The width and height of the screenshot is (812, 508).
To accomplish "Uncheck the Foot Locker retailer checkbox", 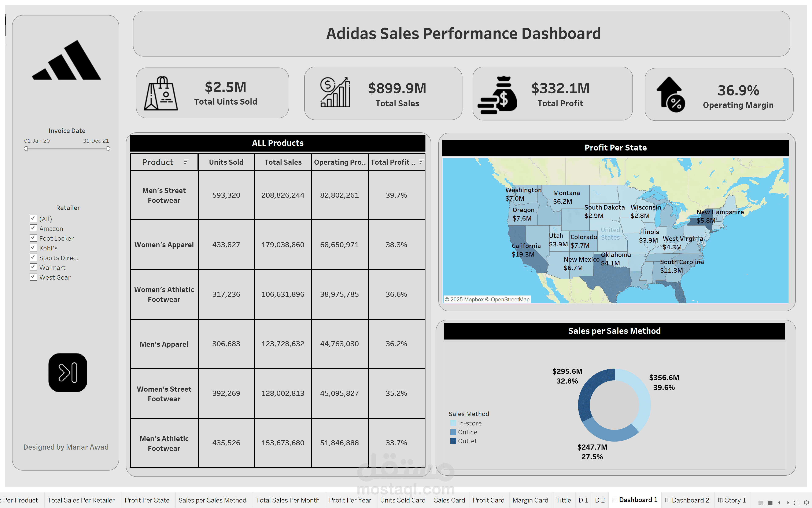I will [33, 238].
